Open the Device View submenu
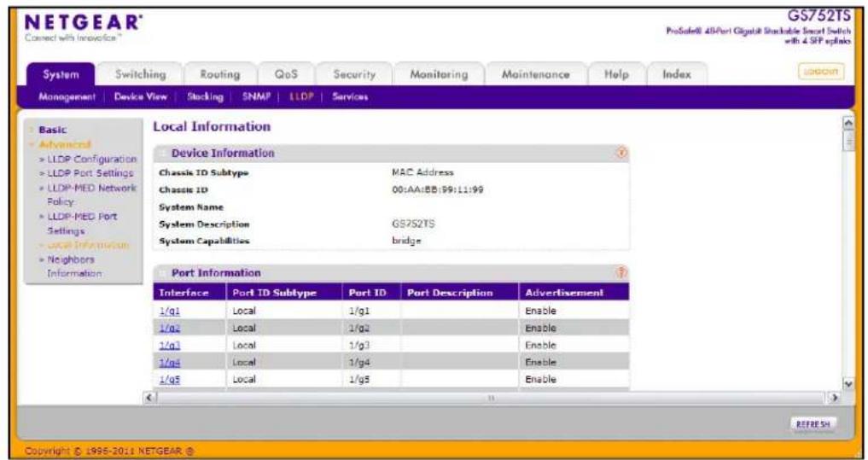868x460 pixels. point(140,97)
